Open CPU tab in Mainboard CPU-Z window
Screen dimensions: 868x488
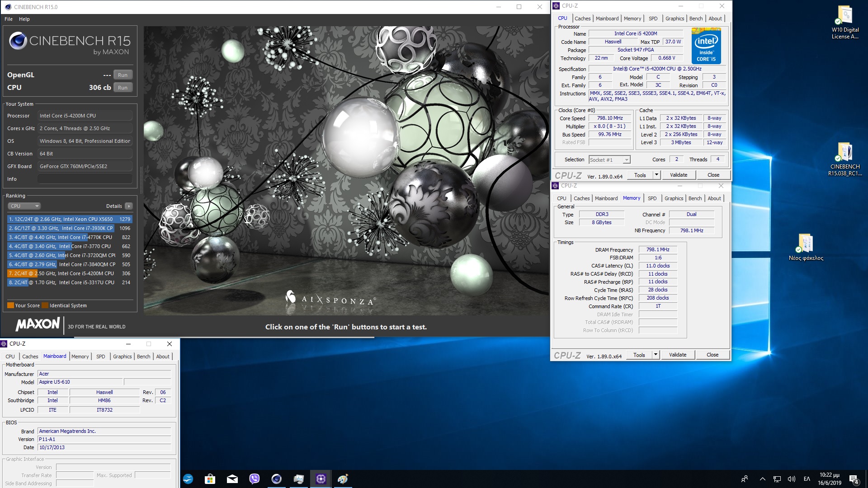(x=10, y=357)
